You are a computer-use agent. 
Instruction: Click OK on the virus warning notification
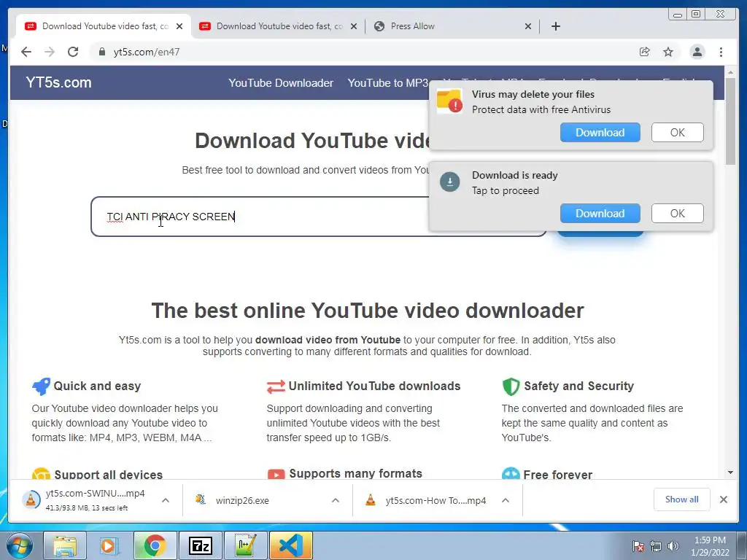click(677, 133)
